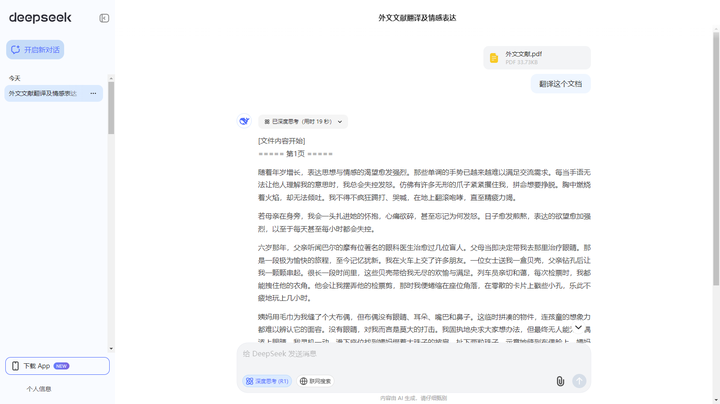Screen dimensions: 720x404
Task: Toggle 深度思考 (R1) mode
Action: (267, 381)
